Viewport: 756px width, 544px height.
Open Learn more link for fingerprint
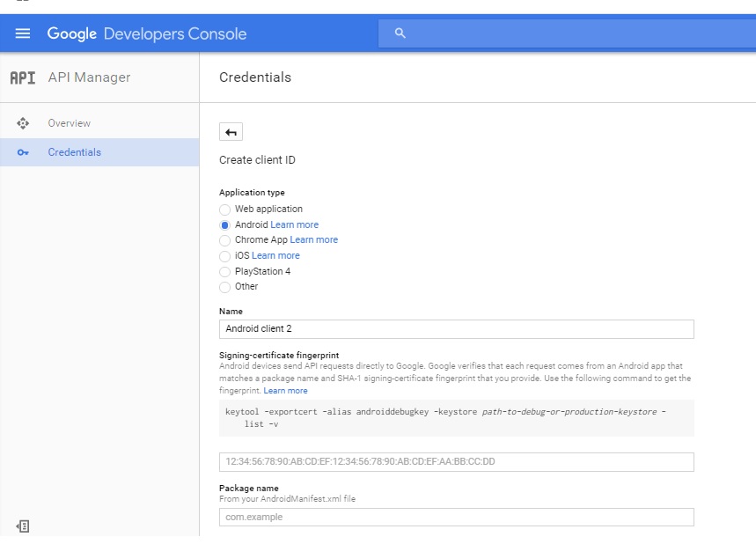[285, 391]
